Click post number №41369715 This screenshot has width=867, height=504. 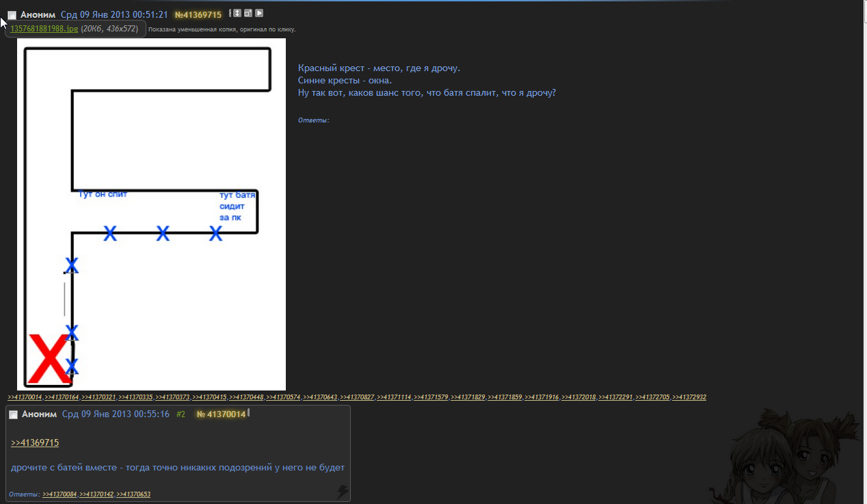(198, 14)
